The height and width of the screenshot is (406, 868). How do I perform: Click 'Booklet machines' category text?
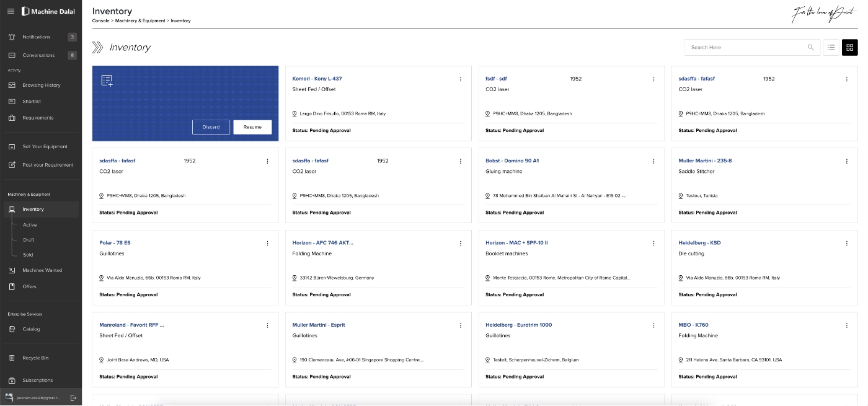[506, 254]
